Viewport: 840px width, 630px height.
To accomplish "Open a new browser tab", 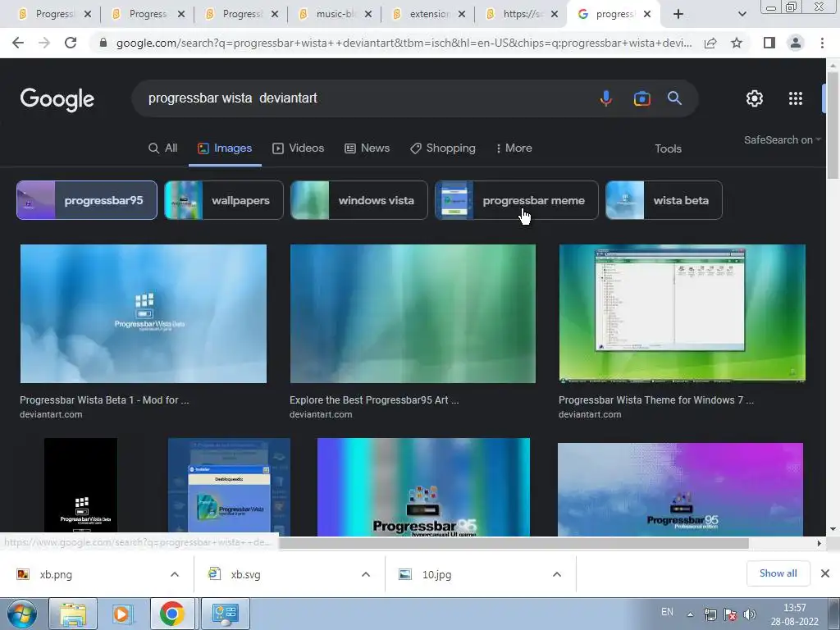I will point(678,14).
